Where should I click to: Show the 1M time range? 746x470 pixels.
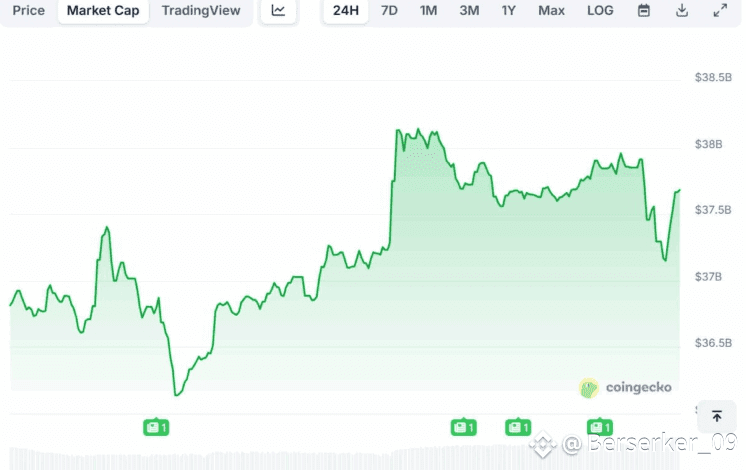click(x=428, y=11)
